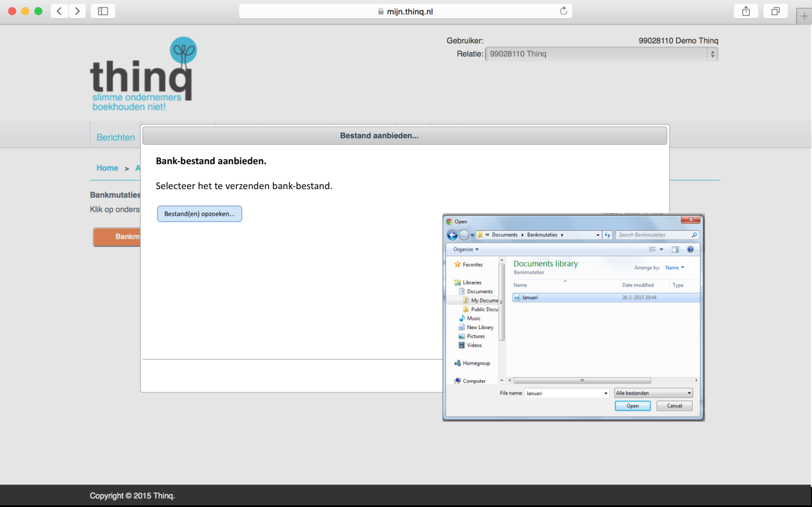Click the back arrow in Open dialog
Screen dimensions: 812x507
point(452,235)
